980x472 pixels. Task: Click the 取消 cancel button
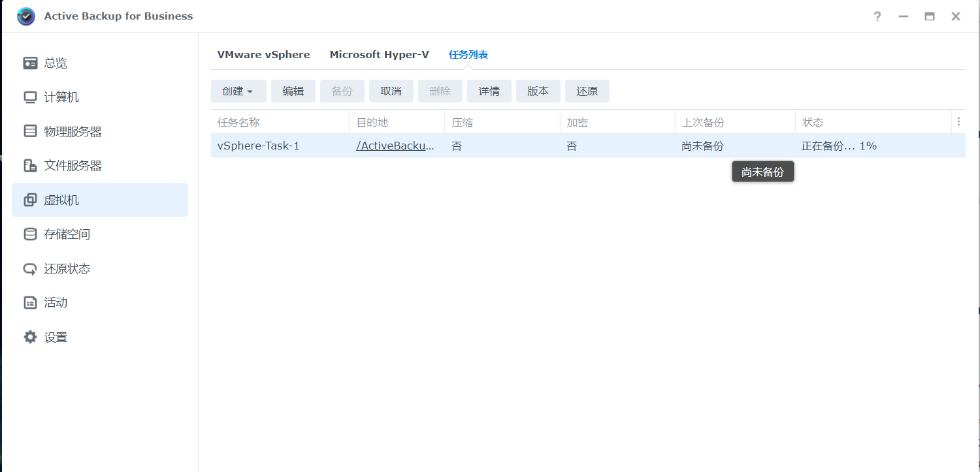click(391, 91)
